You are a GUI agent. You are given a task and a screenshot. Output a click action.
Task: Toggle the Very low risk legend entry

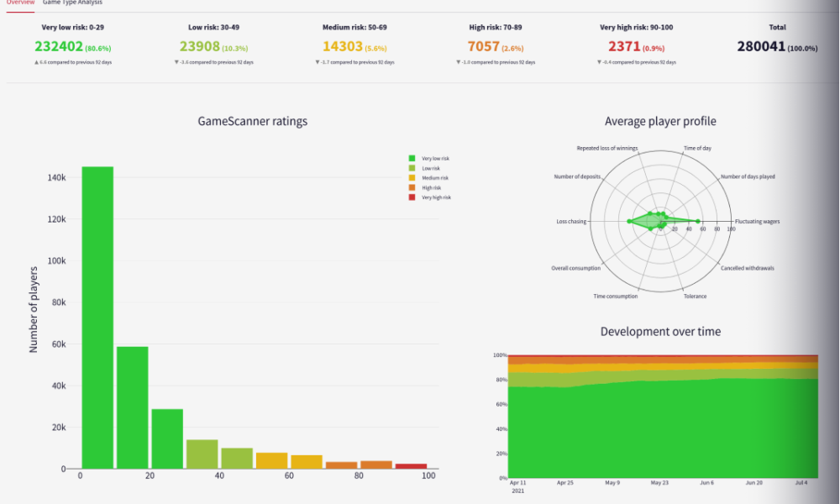click(435, 158)
